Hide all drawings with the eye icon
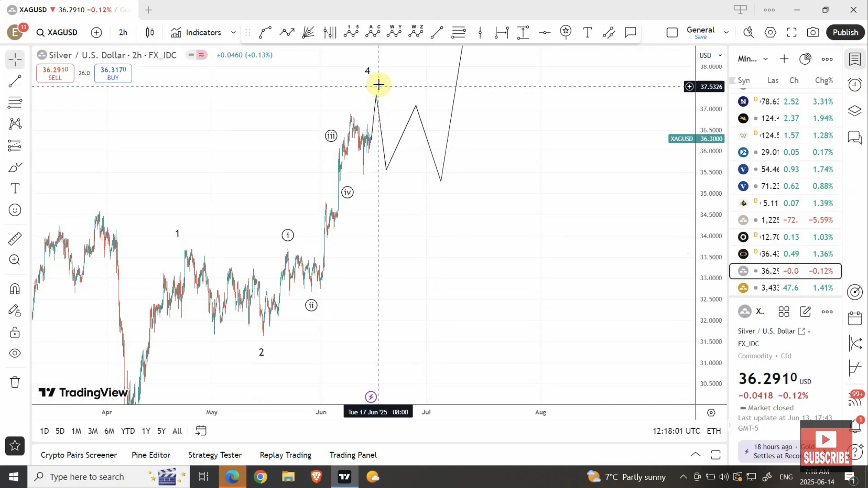The image size is (868, 488). tap(15, 353)
